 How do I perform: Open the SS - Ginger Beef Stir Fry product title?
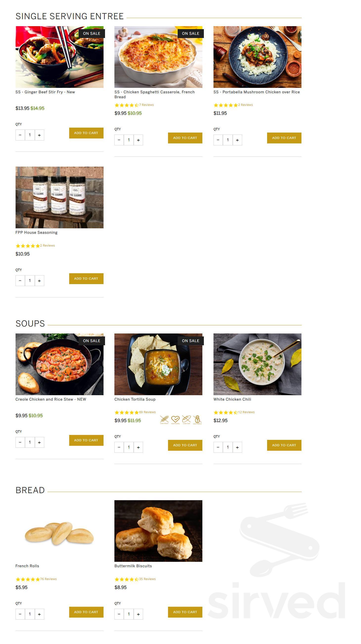coord(45,92)
